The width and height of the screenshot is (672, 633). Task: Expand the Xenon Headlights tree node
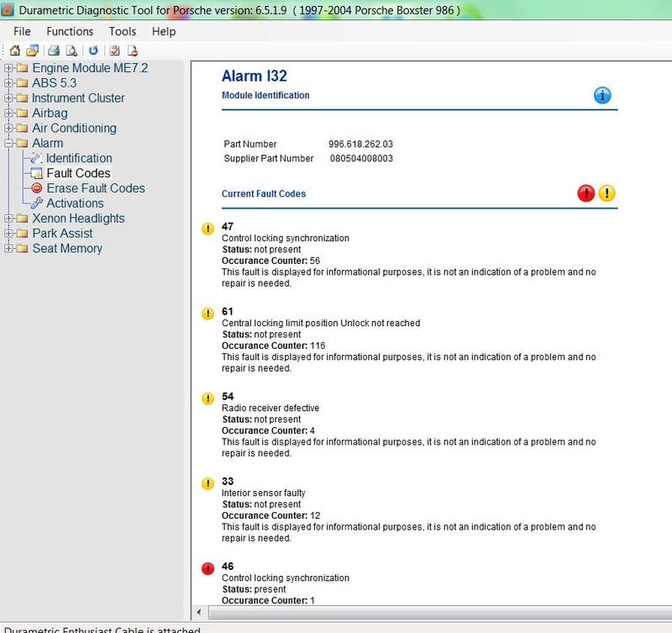pos(8,219)
